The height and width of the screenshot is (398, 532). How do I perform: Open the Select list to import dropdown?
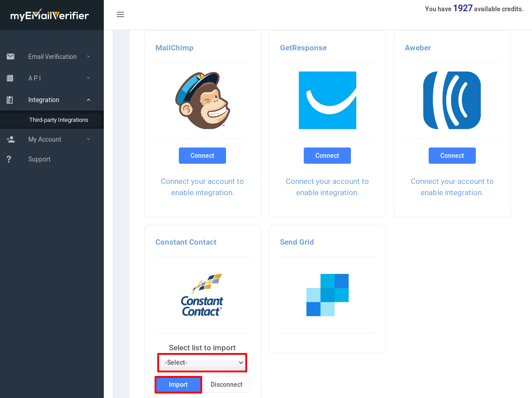click(x=202, y=362)
